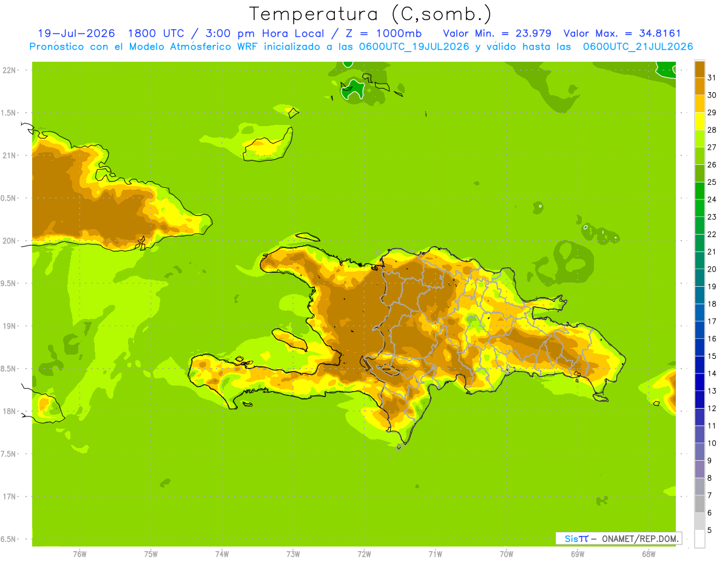Viewport: 728px width, 562px height.
Task: Click the "22N" latitude axis label
Action: pos(8,70)
